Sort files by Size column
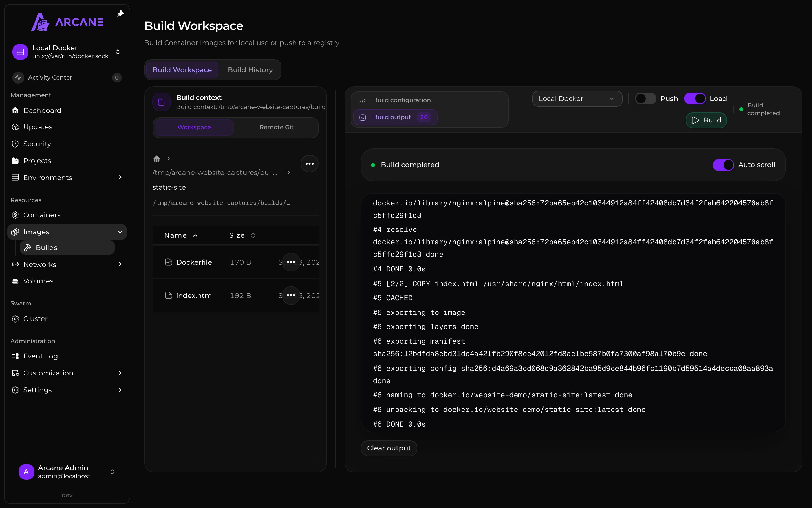This screenshot has width=812, height=508. point(242,235)
